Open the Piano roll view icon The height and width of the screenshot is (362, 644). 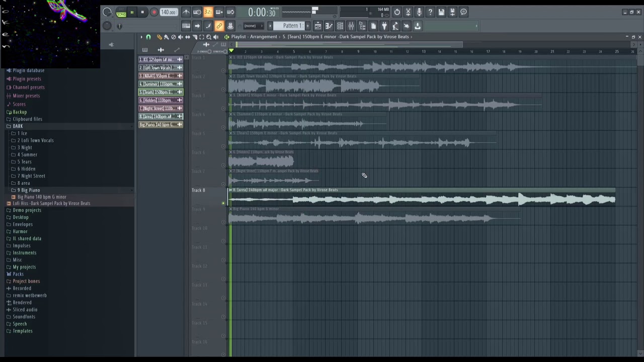pos(329,26)
